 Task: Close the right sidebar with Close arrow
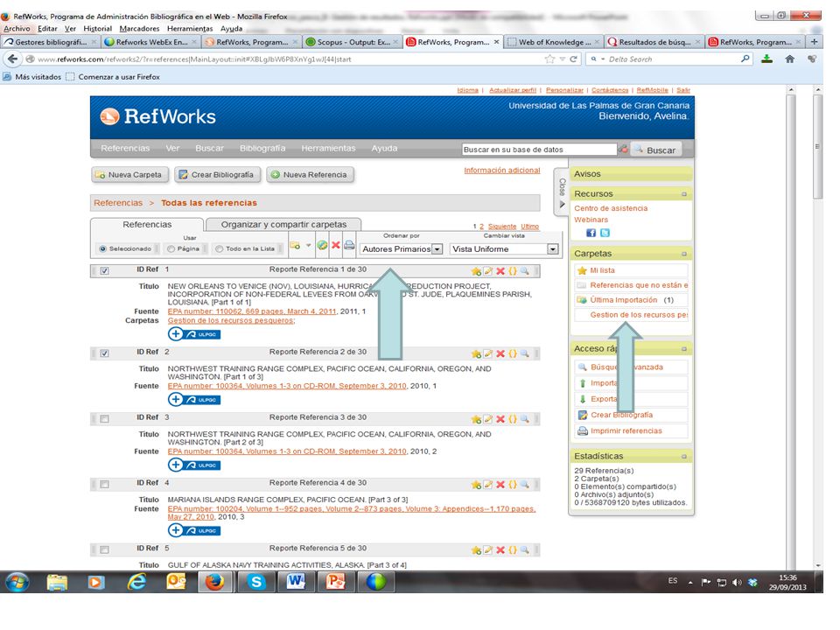562,193
